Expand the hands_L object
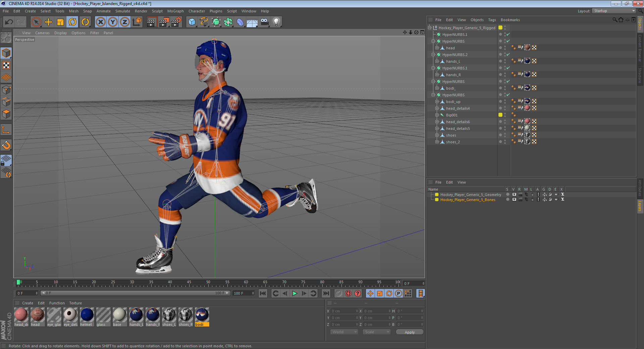644x349 pixels. [x=437, y=61]
